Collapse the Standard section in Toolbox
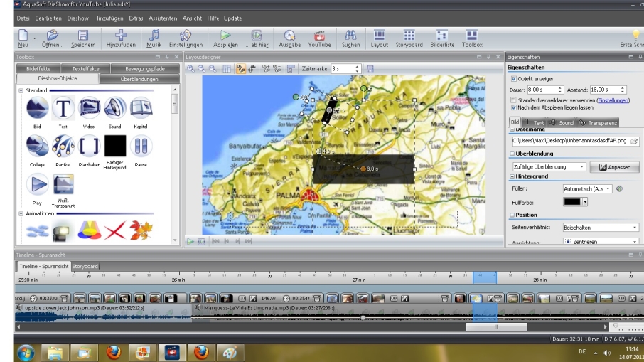The width and height of the screenshot is (644, 362). click(x=21, y=91)
